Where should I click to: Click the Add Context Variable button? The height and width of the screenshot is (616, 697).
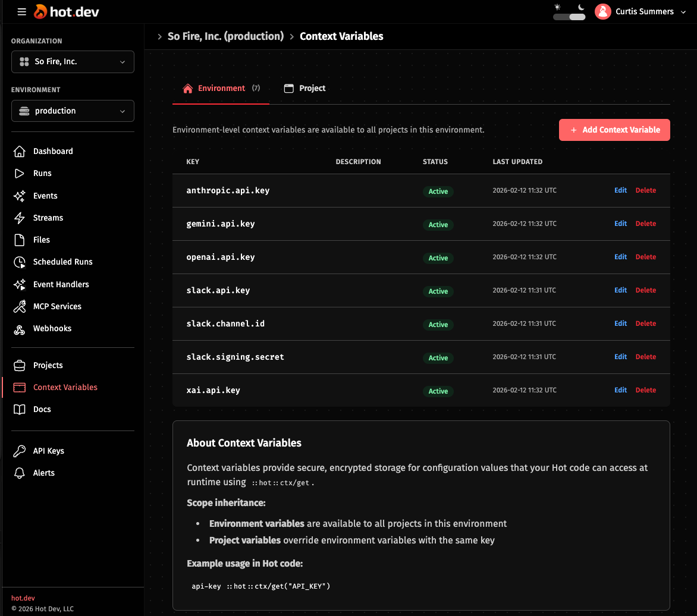614,130
